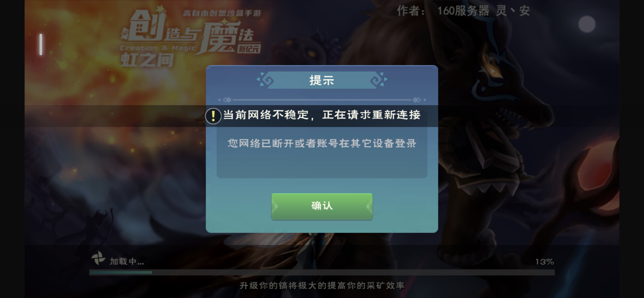The image size is (644, 298).
Task: Click the loading progress bar
Action: click(322, 272)
